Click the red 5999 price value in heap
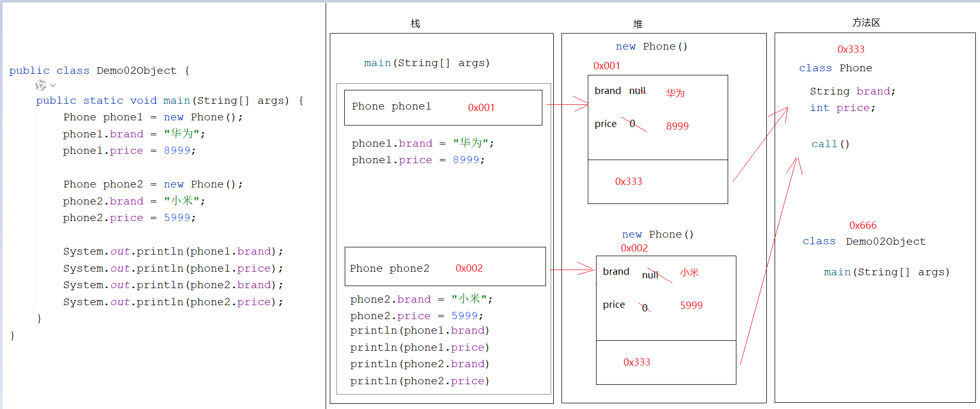This screenshot has width=980, height=409. coord(691,305)
